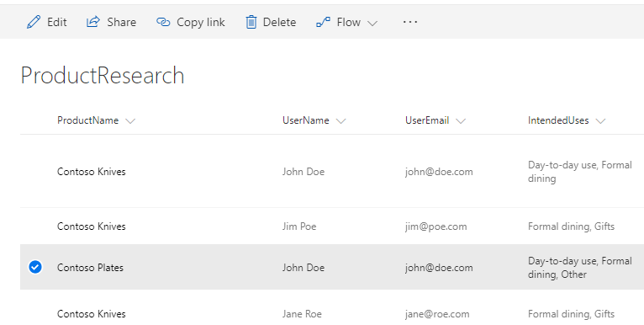Click the Delete trash can icon
This screenshot has width=644, height=325.
click(x=251, y=22)
